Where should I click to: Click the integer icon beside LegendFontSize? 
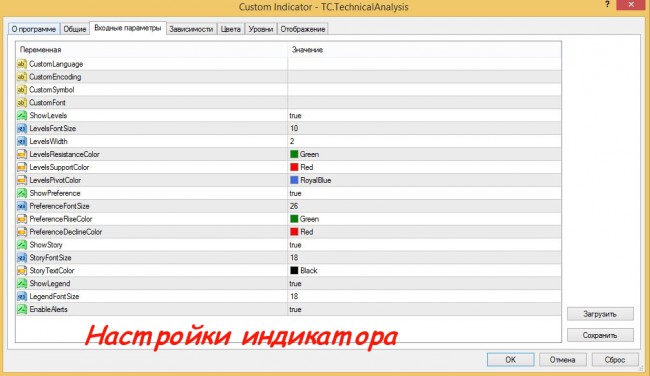tap(22, 296)
